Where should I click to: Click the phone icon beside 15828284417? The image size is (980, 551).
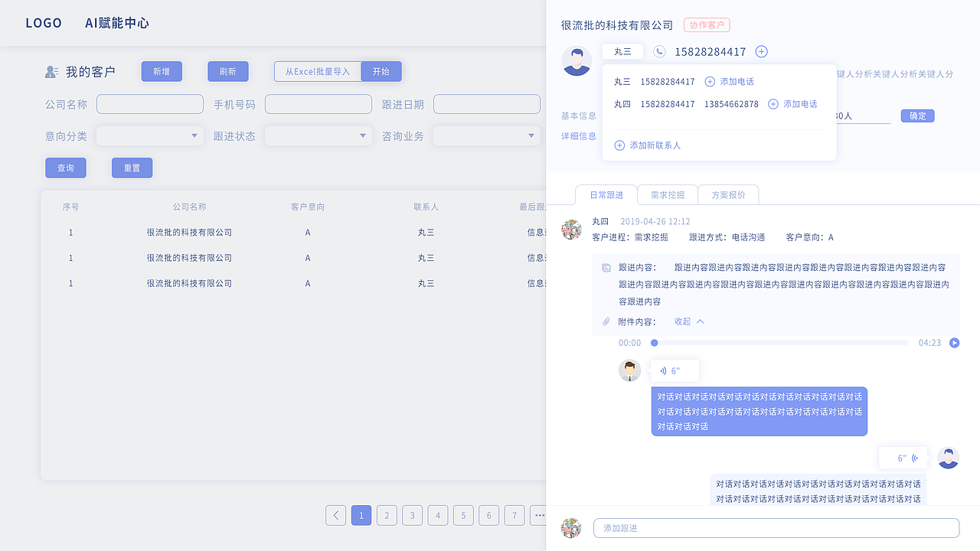(660, 51)
